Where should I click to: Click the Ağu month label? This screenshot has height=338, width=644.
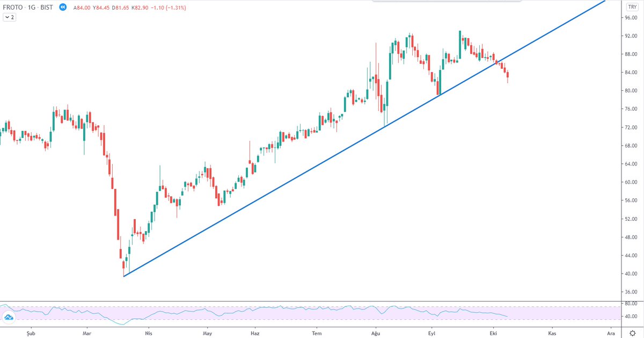click(x=376, y=333)
